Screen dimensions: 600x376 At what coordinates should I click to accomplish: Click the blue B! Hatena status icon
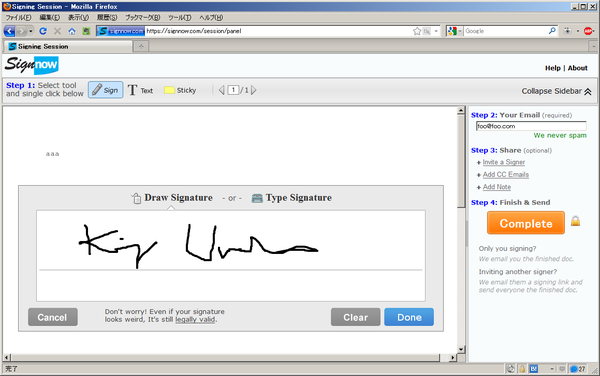533,369
